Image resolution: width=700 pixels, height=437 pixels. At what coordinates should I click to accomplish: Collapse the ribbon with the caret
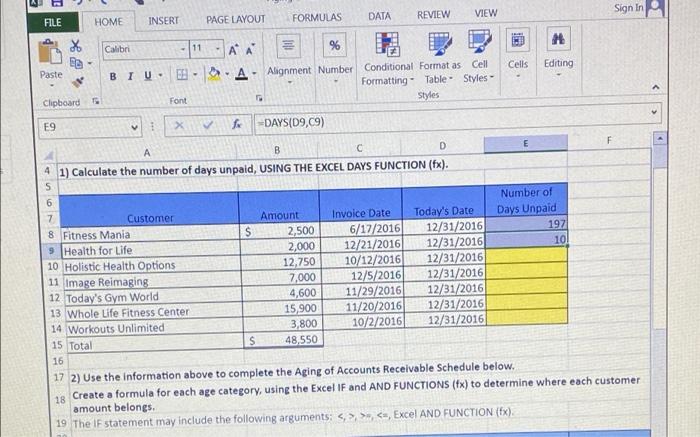(655, 87)
